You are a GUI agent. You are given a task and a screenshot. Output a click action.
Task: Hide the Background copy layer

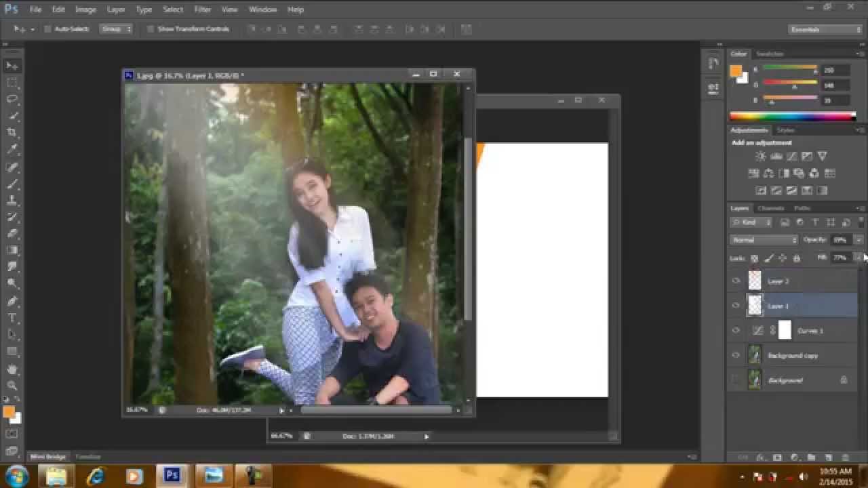coord(736,355)
